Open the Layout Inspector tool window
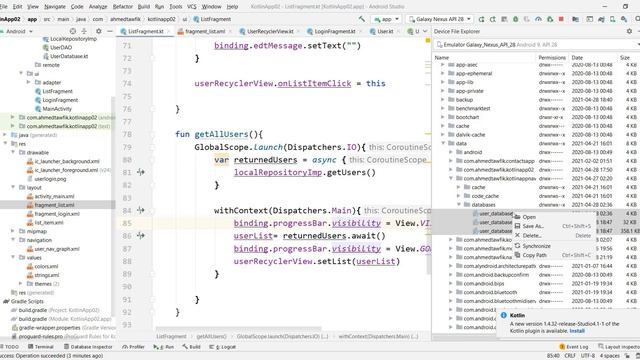Viewport: 640px width, 360px height. (619, 347)
